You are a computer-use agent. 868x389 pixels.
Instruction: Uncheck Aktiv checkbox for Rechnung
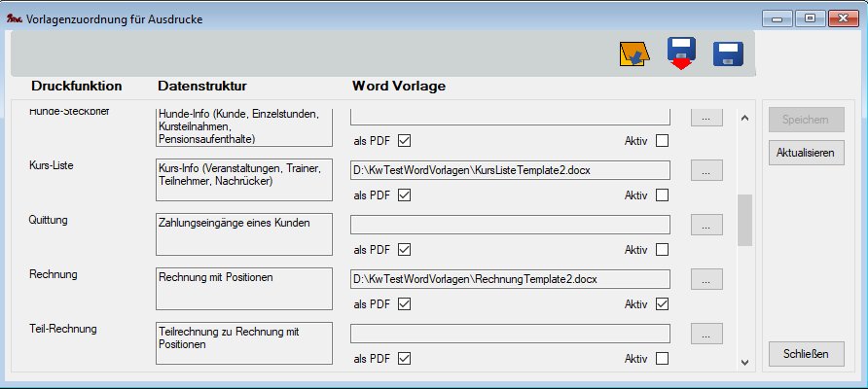662,304
